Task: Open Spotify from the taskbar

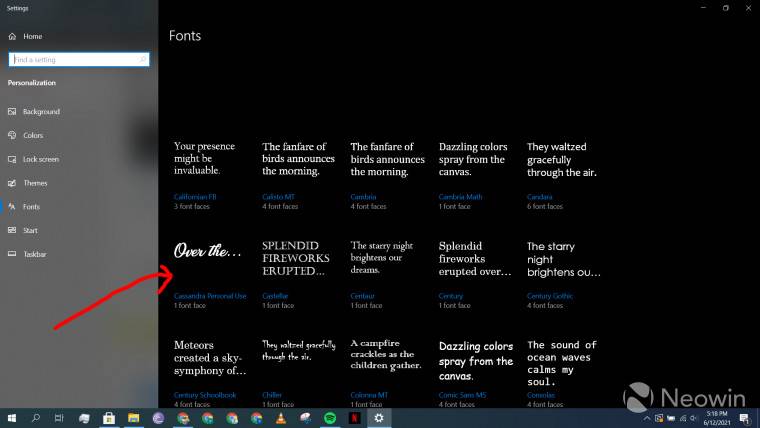Action: click(330, 417)
